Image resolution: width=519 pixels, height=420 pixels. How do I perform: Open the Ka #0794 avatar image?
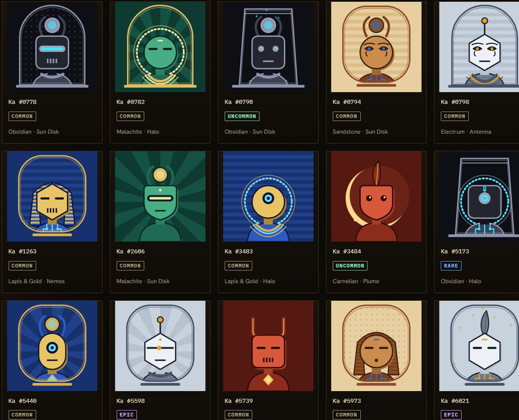coord(376,47)
